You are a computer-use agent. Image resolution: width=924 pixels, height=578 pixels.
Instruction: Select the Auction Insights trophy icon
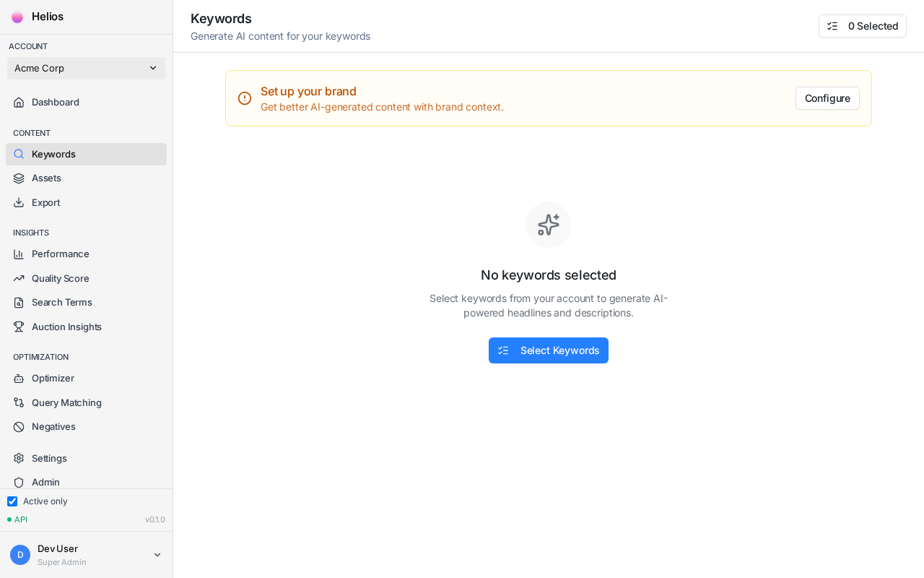pyautogui.click(x=19, y=327)
